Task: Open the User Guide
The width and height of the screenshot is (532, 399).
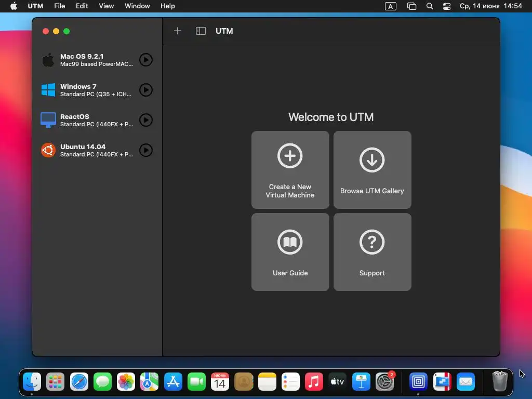Action: click(290, 252)
